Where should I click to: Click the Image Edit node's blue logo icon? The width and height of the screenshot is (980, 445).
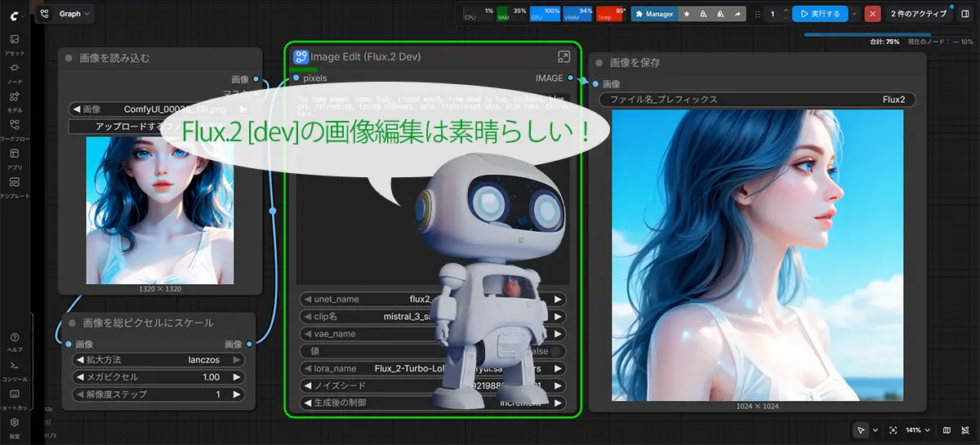tap(301, 56)
